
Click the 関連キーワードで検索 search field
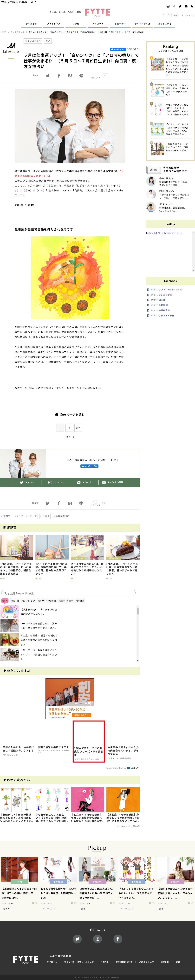pyautogui.click(x=69, y=593)
